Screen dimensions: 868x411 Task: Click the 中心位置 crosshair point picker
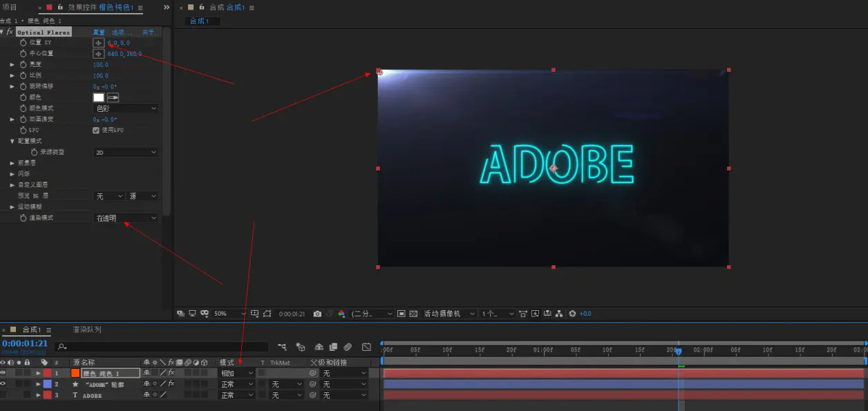(x=99, y=53)
